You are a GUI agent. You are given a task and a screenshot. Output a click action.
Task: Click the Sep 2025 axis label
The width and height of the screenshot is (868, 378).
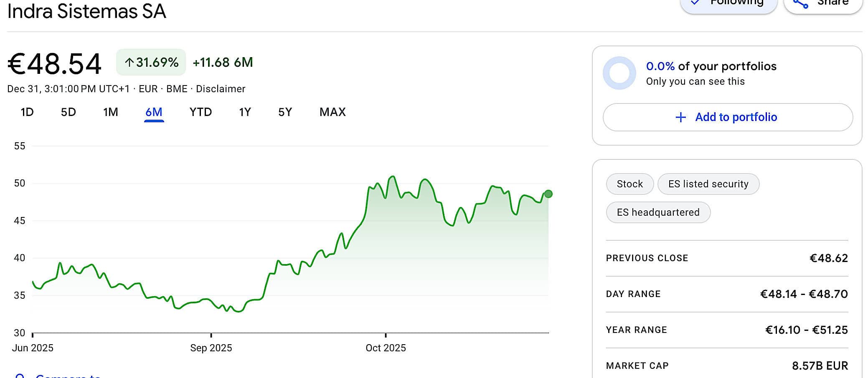[211, 348]
